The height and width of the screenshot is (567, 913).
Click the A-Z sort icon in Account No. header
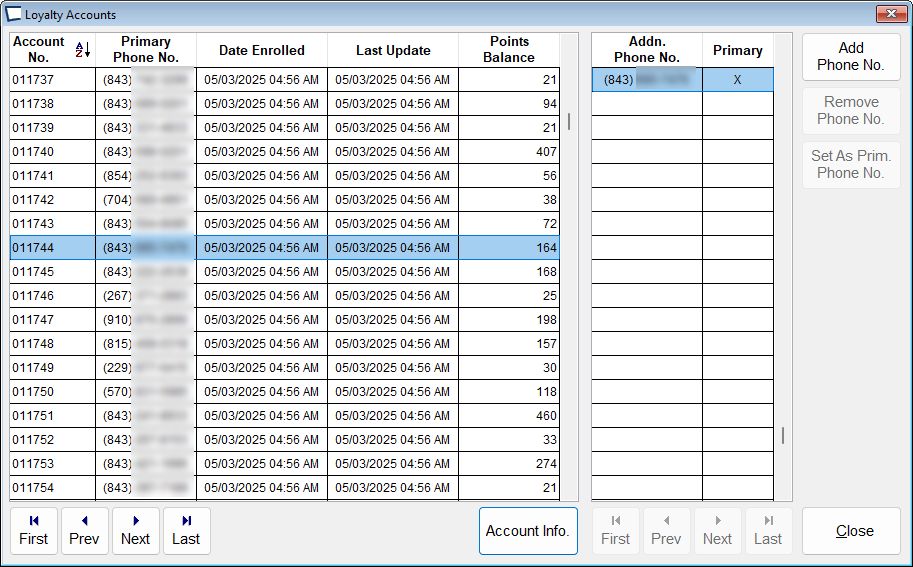point(83,50)
